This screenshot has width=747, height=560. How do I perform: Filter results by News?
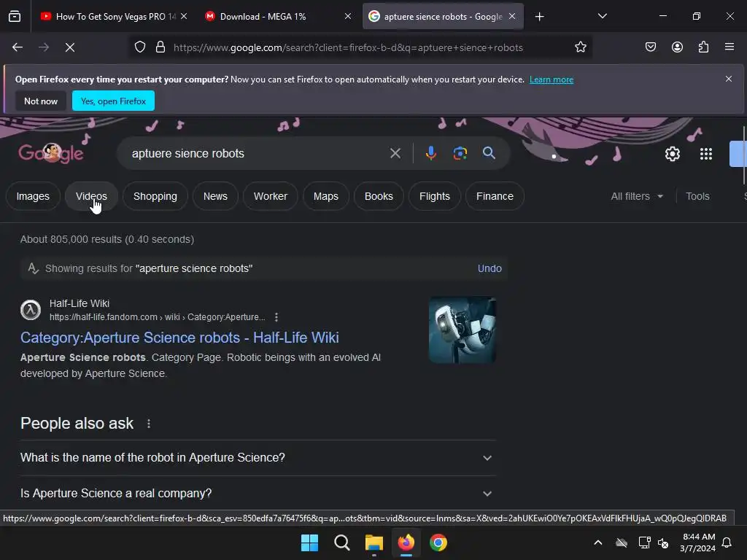point(215,196)
